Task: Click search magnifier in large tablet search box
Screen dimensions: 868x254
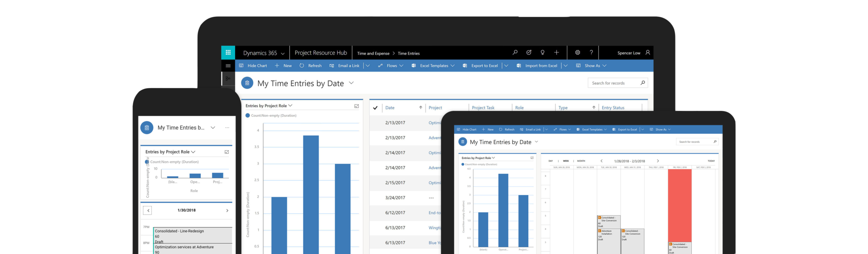Action: [x=643, y=83]
